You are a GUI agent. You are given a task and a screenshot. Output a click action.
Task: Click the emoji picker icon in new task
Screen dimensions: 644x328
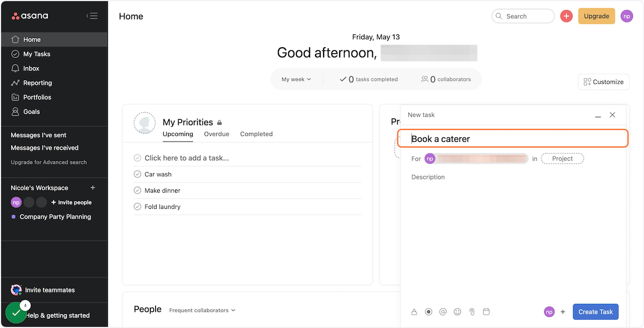click(x=457, y=311)
